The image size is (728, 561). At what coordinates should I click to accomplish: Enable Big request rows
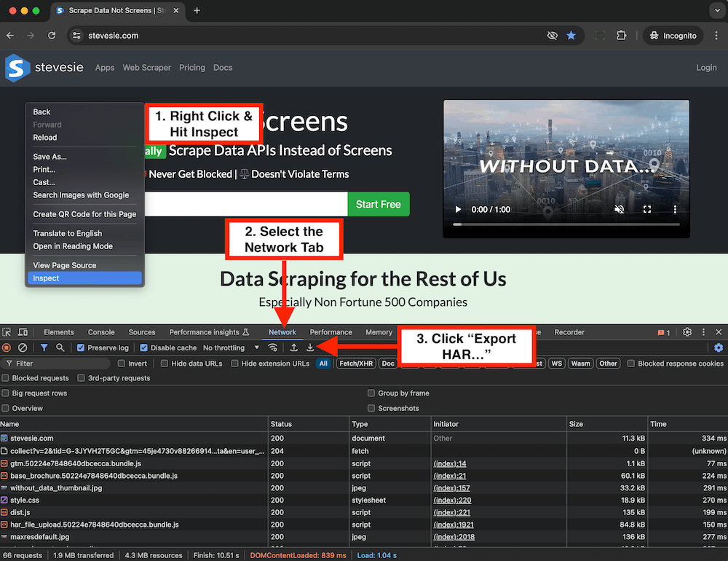coord(6,393)
